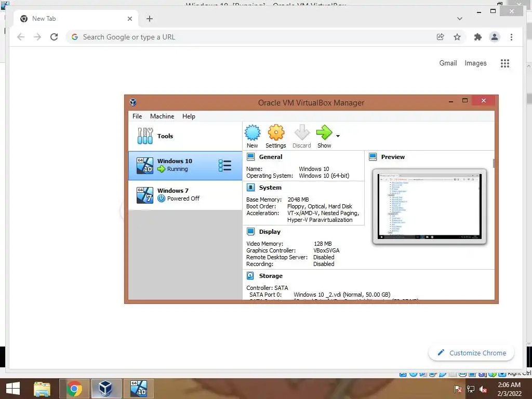This screenshot has width=532, height=399.
Task: Select the New Tab tab
Action: 76,19
